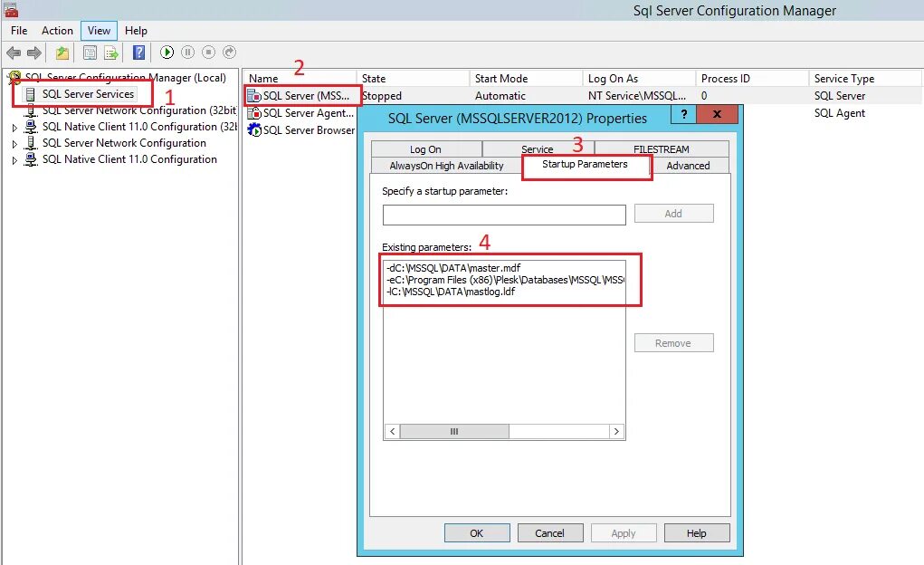This screenshot has width=924, height=565.
Task: Select the -eC:\Program Files (x86)\Plesk parameter
Action: tap(505, 280)
